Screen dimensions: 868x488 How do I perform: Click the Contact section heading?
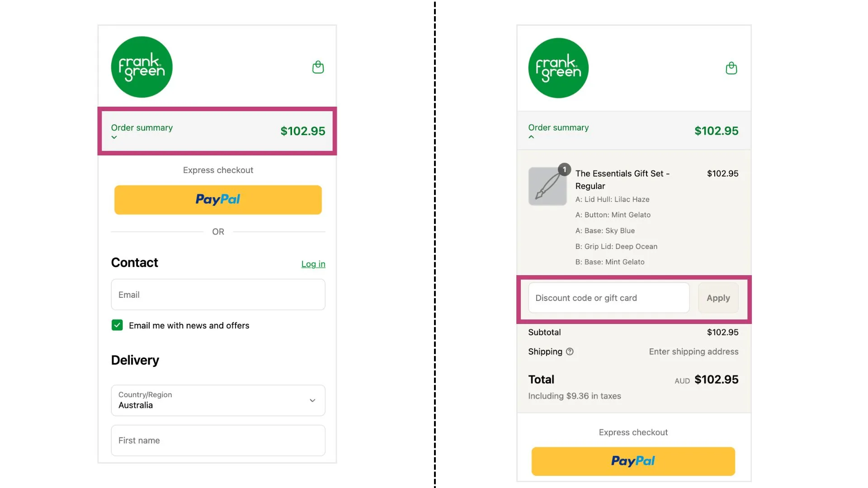134,263
